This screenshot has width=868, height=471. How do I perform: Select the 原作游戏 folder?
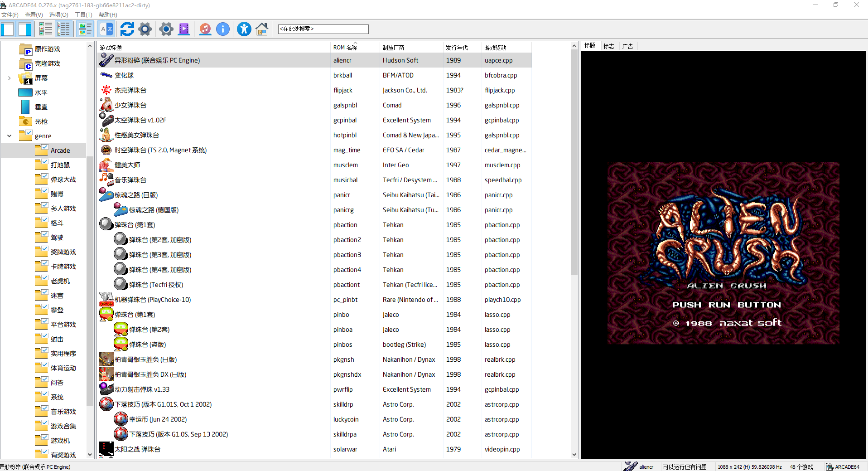[x=39, y=49]
